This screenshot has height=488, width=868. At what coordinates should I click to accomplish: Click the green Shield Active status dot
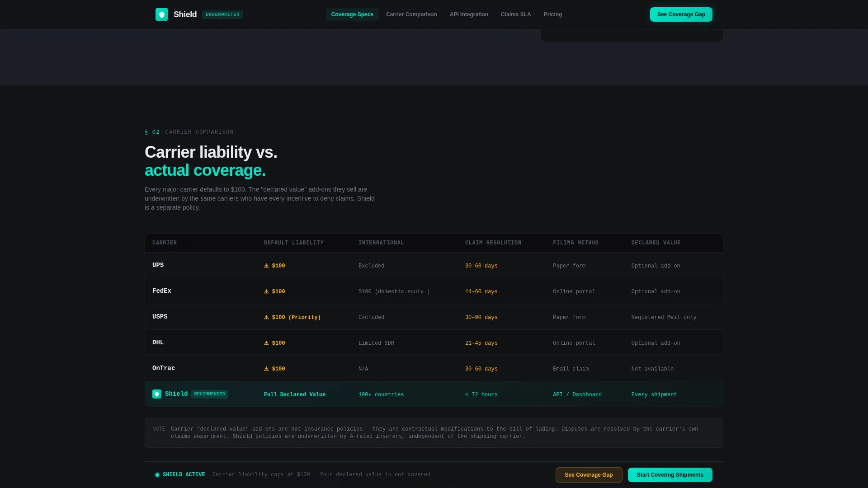[157, 475]
